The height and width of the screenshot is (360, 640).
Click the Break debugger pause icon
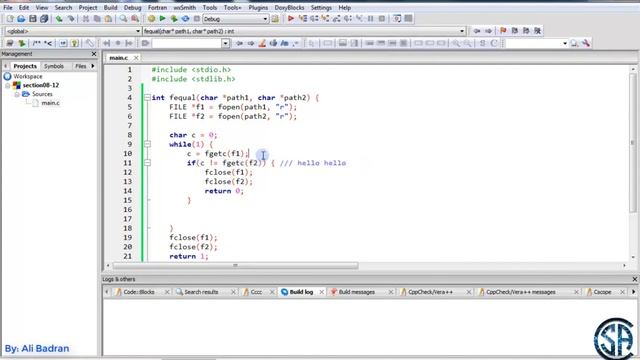pyautogui.click(x=371, y=19)
